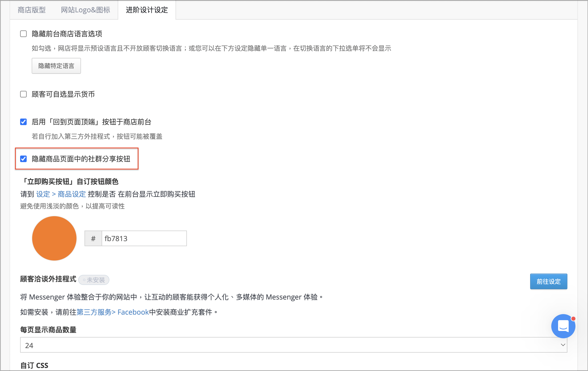Image resolution: width=588 pixels, height=371 pixels.
Task: Click the 顾客洽谈外挂程式 heading
Action: (x=48, y=279)
